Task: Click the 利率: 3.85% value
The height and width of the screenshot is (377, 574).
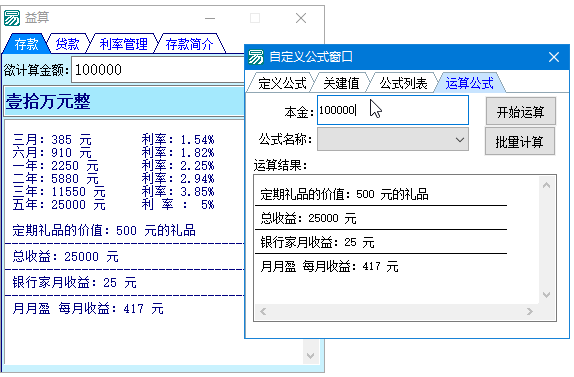Action: tap(178, 191)
